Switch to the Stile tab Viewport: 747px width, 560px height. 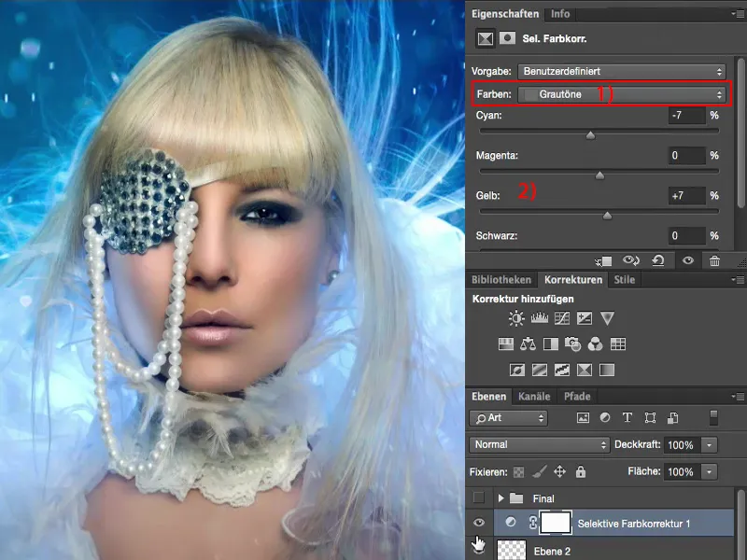click(x=624, y=279)
